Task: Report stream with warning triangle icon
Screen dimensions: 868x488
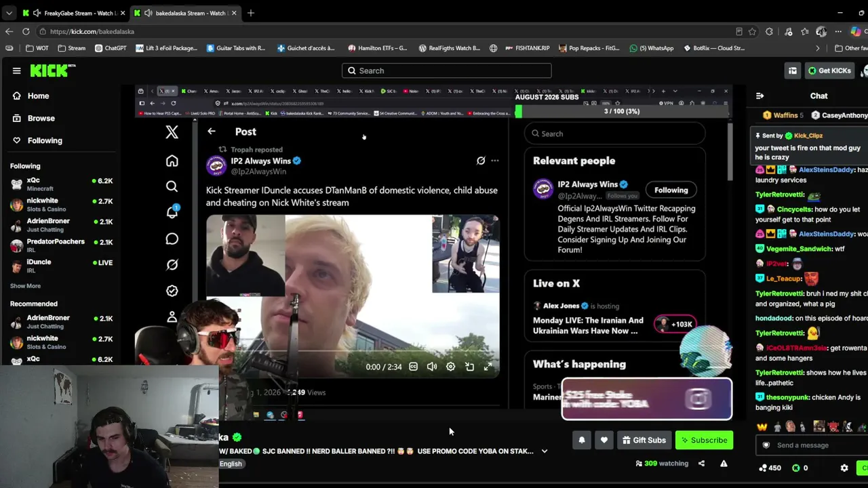Action: tap(724, 464)
